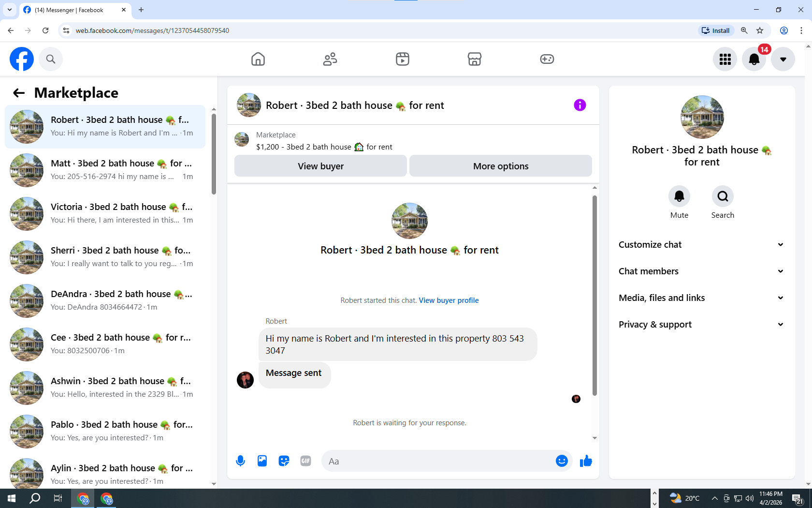Image resolution: width=812 pixels, height=508 pixels.
Task: Click the More options button
Action: click(501, 166)
